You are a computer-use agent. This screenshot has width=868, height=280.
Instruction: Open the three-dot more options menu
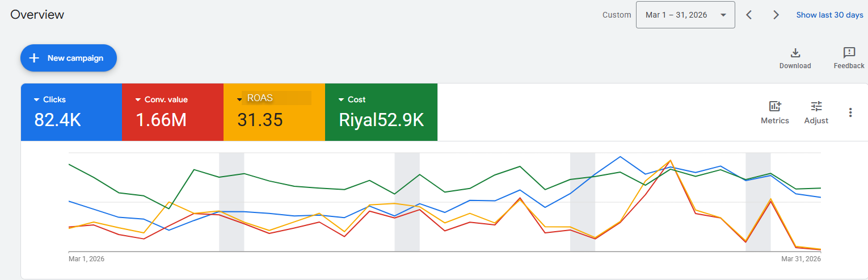click(x=850, y=112)
